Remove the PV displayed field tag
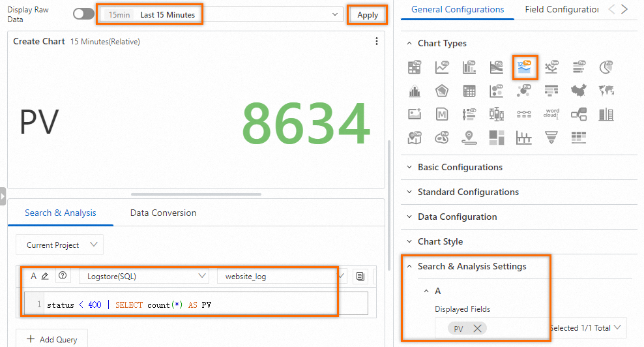The image size is (644, 347). point(477,328)
